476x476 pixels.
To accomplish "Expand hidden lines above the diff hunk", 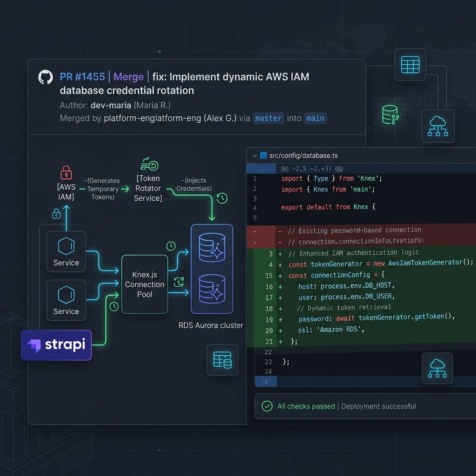I will tap(261, 169).
